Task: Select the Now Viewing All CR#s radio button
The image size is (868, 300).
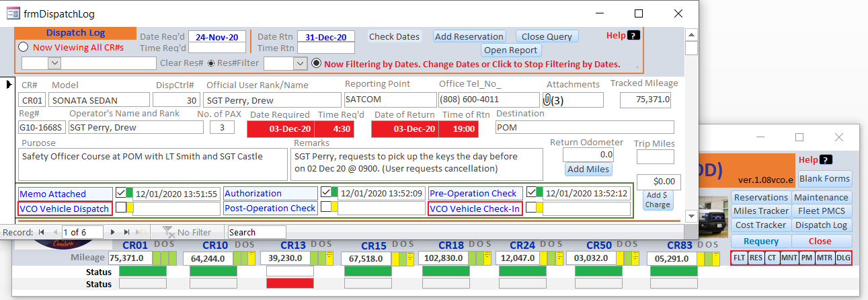Action: [24, 47]
